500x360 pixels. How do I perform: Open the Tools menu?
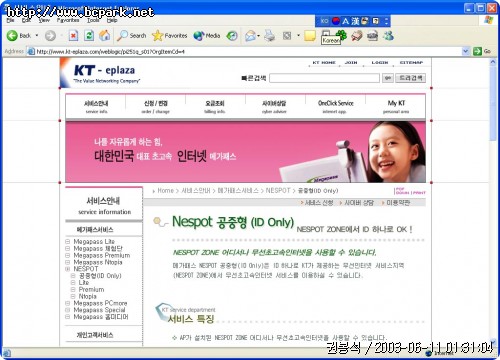pyautogui.click(x=93, y=20)
